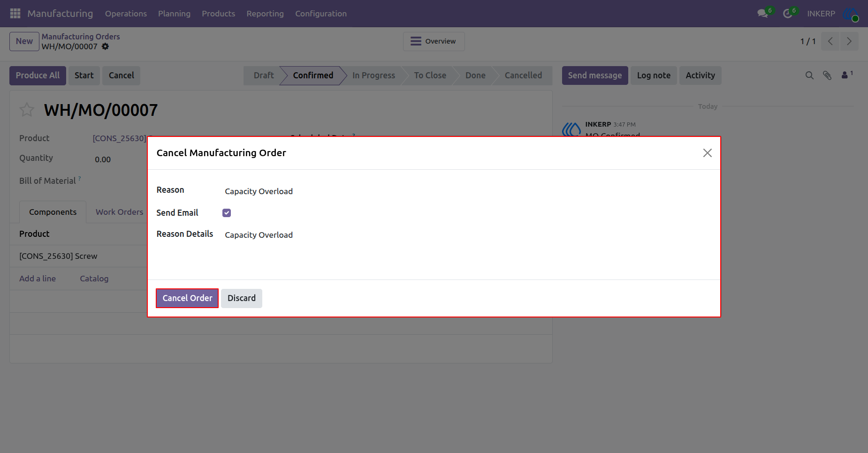The image size is (868, 453).
Task: Select the In Progress status stage
Action: click(x=373, y=75)
